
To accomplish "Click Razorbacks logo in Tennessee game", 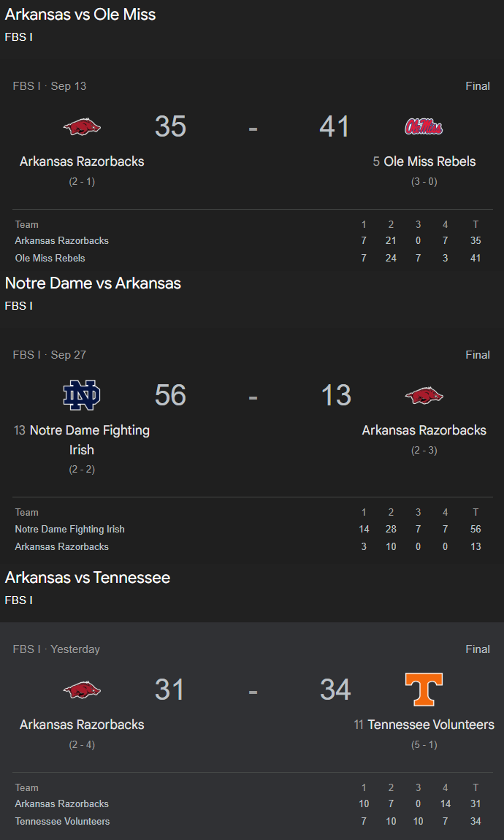I will pyautogui.click(x=82, y=690).
